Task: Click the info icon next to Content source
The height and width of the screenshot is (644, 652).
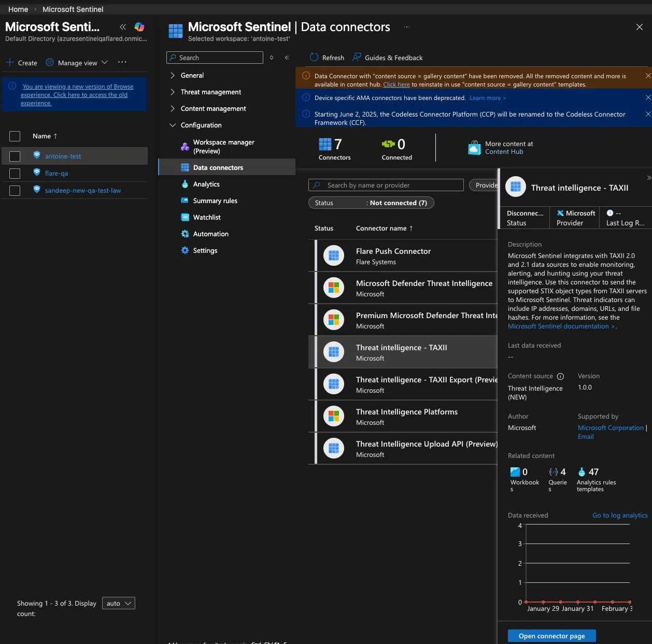Action: point(560,376)
